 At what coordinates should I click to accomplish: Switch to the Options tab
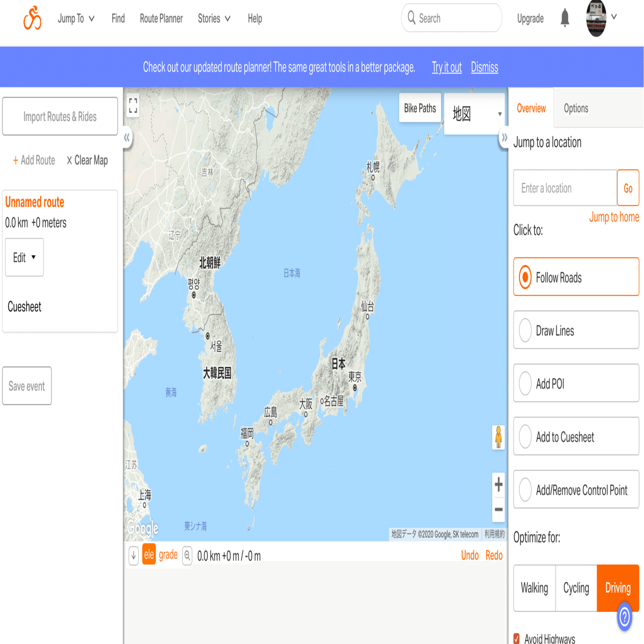coord(576,108)
